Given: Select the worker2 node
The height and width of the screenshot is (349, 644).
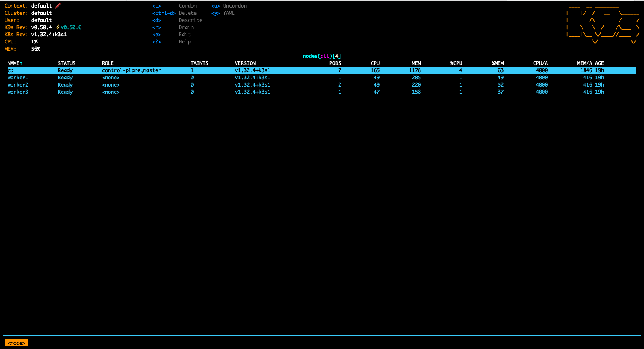Looking at the screenshot, I should click(18, 85).
